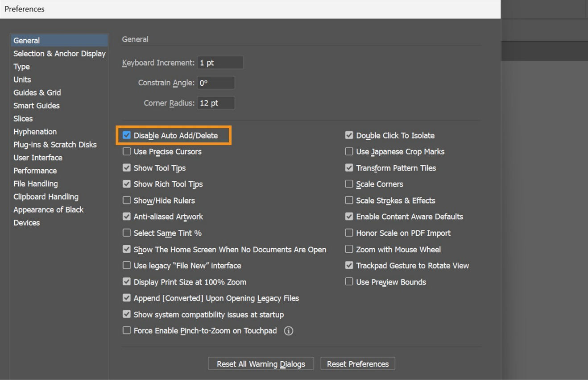Click the info icon next to Force Enable Pinch-to-Zoom

[x=288, y=330]
